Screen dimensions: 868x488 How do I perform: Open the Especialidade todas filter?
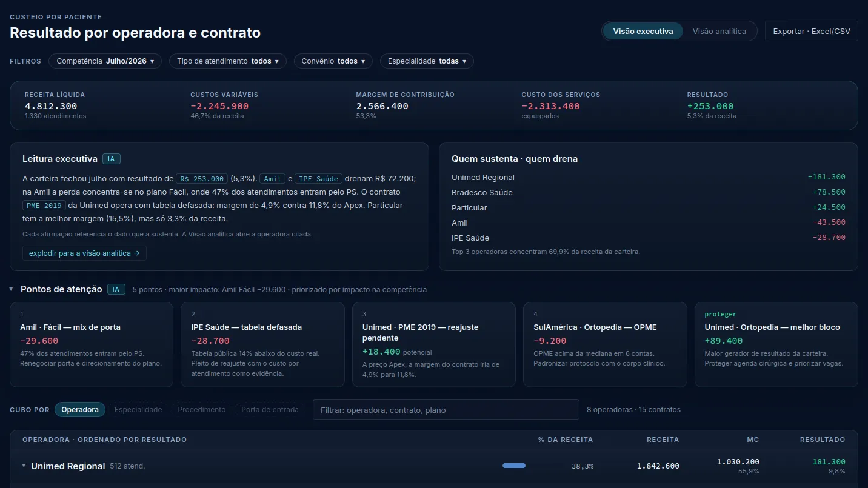(x=427, y=61)
